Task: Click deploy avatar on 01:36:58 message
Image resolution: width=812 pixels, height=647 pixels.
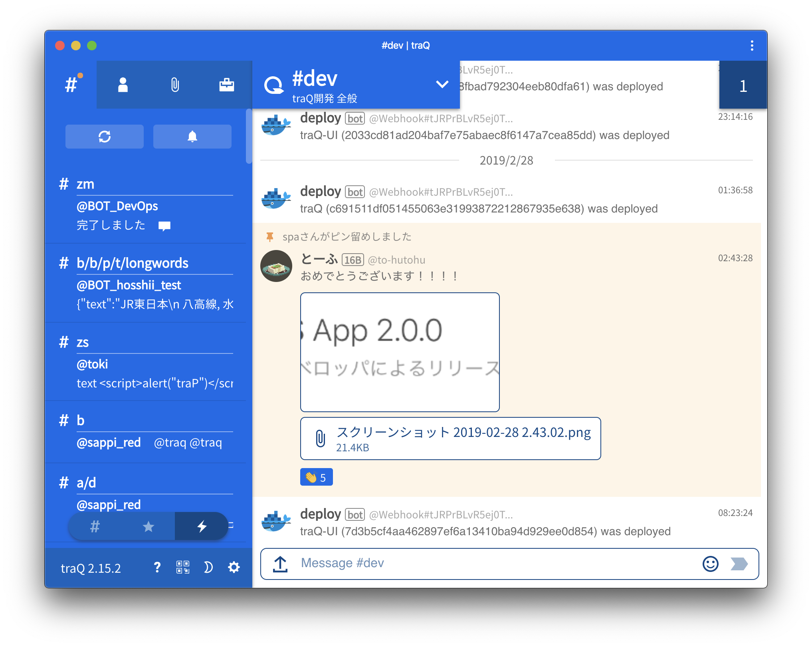Action: click(276, 199)
